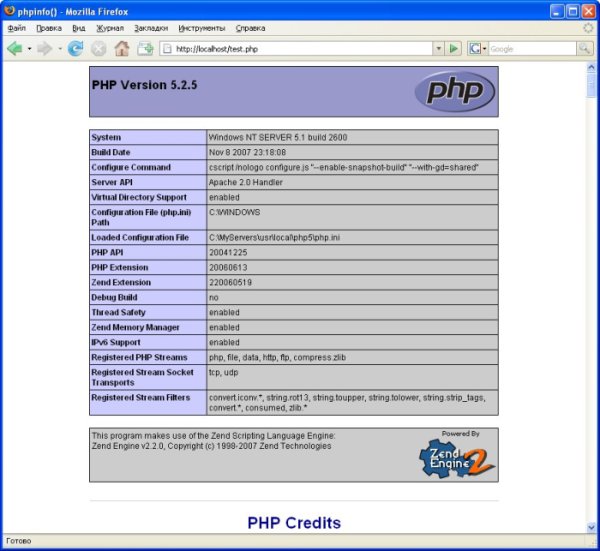Click the vertical scrollbar thumb
Viewport: 600px width, 551px height.
(591, 85)
